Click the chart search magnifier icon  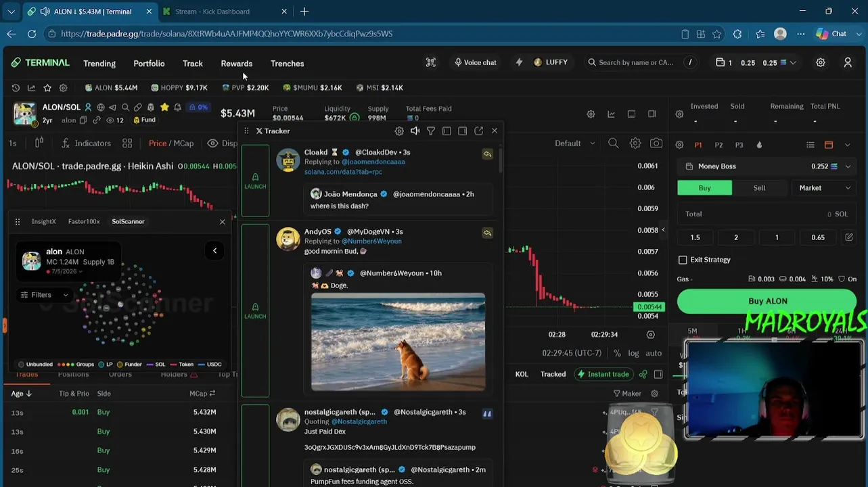pyautogui.click(x=613, y=143)
